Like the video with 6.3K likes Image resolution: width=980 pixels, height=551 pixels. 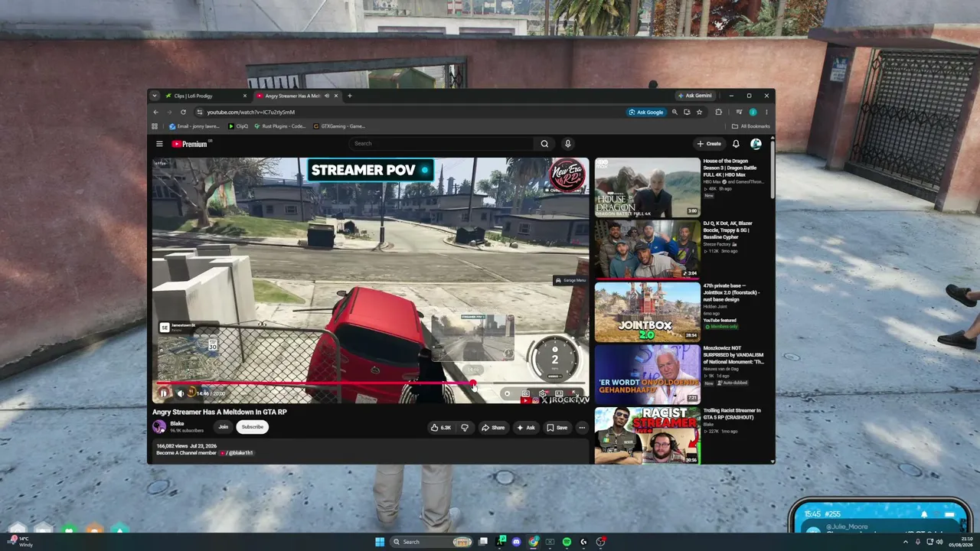tap(441, 428)
